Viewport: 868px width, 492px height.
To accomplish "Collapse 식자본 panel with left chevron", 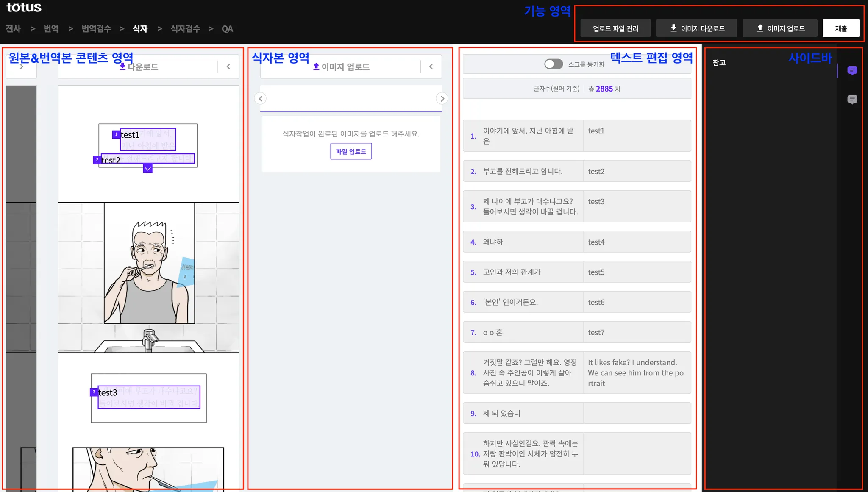I will 431,67.
